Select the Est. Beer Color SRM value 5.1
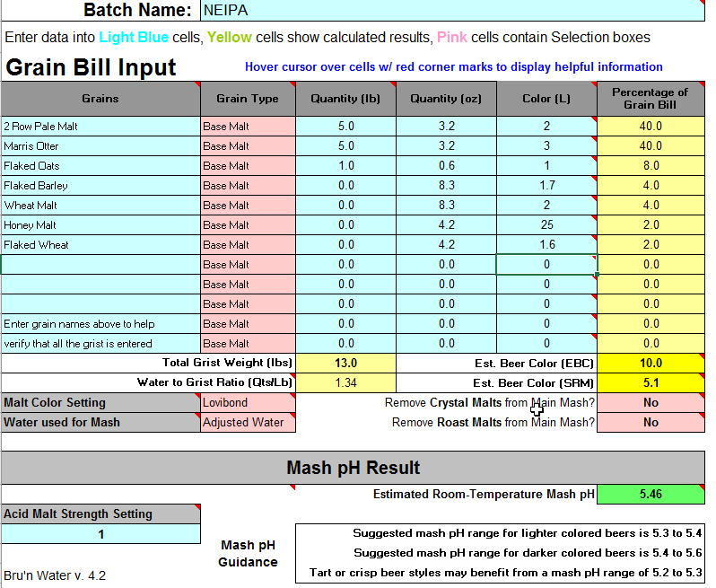The width and height of the screenshot is (716, 588). [651, 382]
